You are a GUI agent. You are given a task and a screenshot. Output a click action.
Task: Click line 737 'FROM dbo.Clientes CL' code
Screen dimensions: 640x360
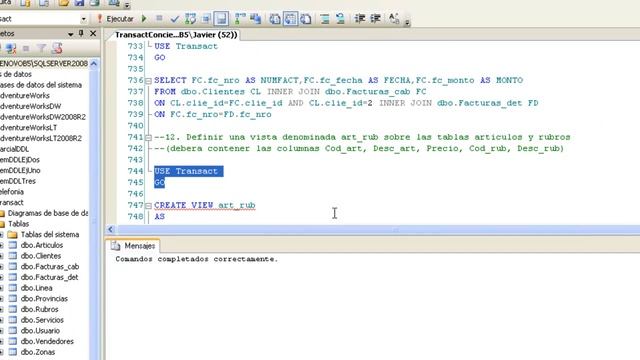point(207,92)
